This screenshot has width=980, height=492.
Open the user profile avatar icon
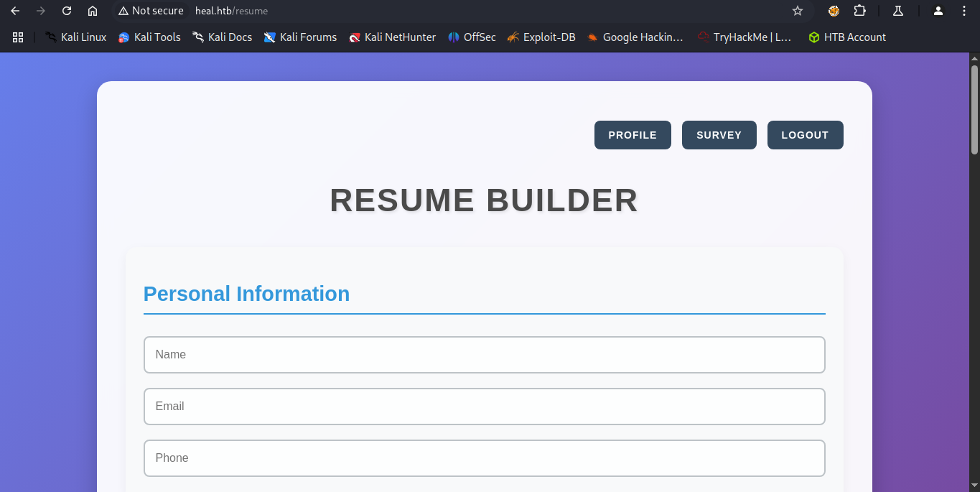pos(938,11)
